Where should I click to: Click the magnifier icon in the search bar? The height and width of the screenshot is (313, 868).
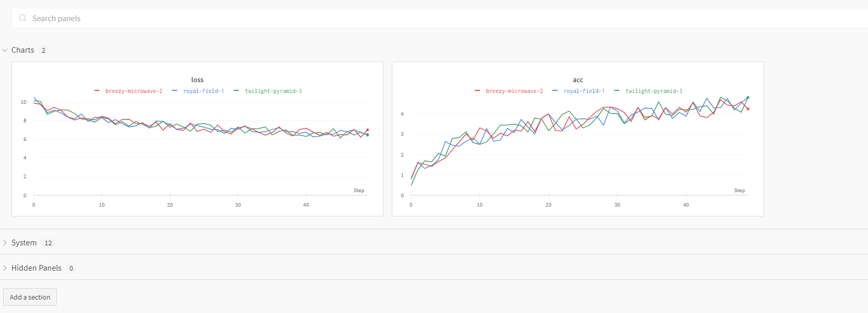23,18
